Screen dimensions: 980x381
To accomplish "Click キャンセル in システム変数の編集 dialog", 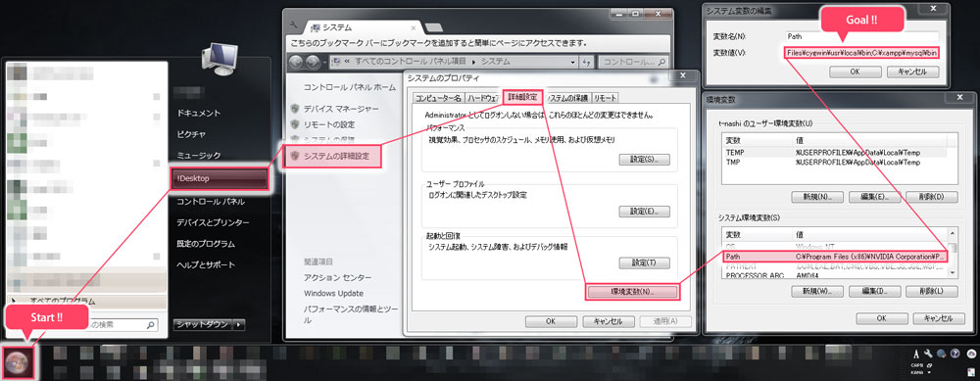I will tap(912, 71).
